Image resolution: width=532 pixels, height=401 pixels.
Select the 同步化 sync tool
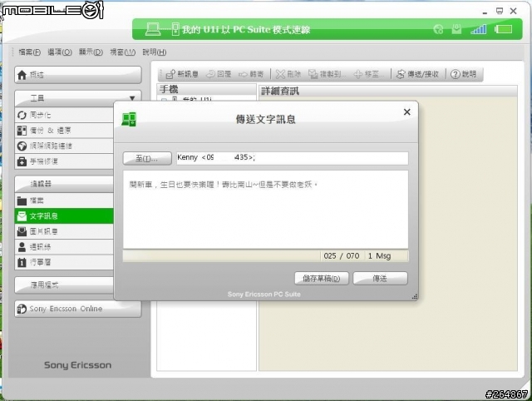(64, 115)
